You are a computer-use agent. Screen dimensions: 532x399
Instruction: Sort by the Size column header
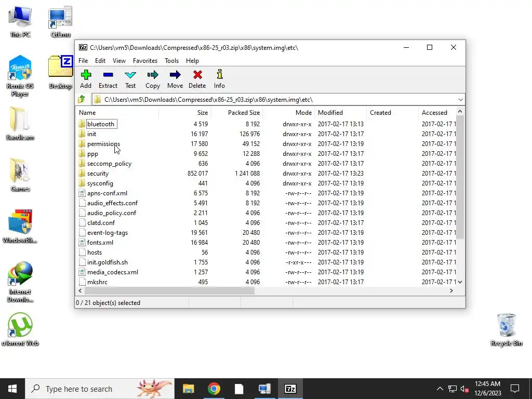point(185,113)
